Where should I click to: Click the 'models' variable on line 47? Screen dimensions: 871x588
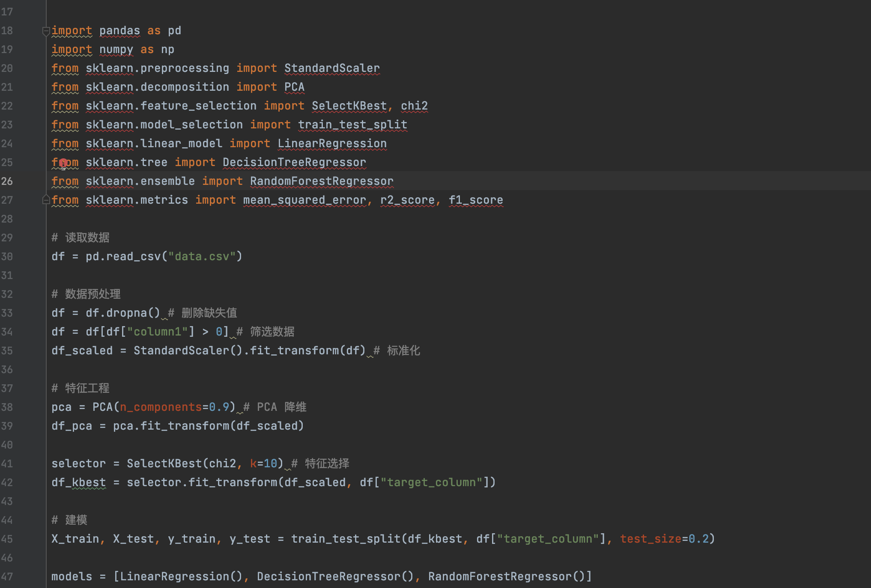[72, 577]
